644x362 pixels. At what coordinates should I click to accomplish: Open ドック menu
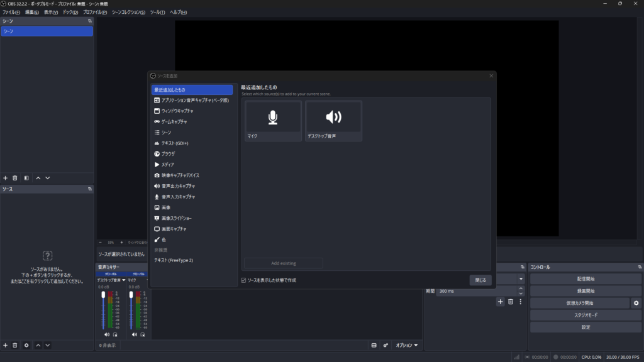[x=70, y=13]
